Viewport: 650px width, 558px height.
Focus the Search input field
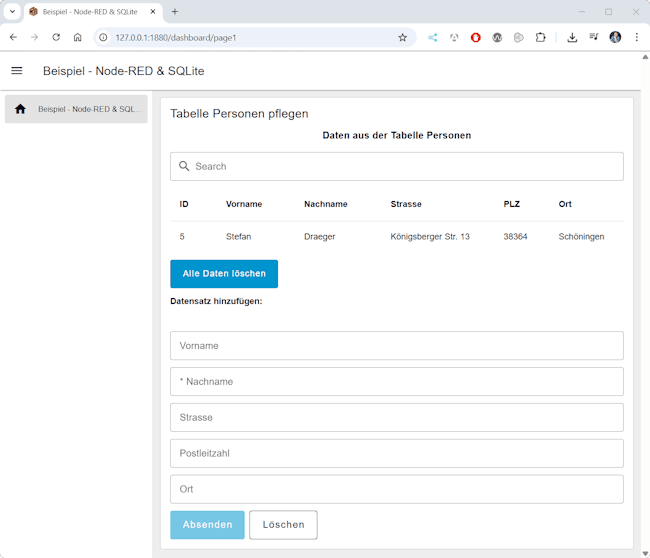click(x=397, y=166)
